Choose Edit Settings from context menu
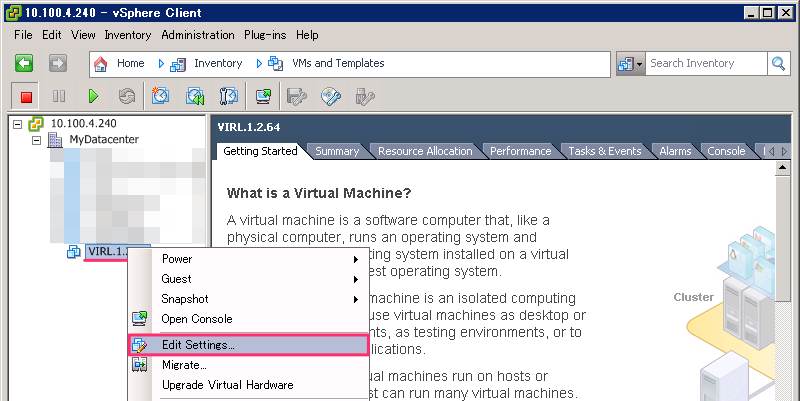800x401 pixels. pos(248,345)
